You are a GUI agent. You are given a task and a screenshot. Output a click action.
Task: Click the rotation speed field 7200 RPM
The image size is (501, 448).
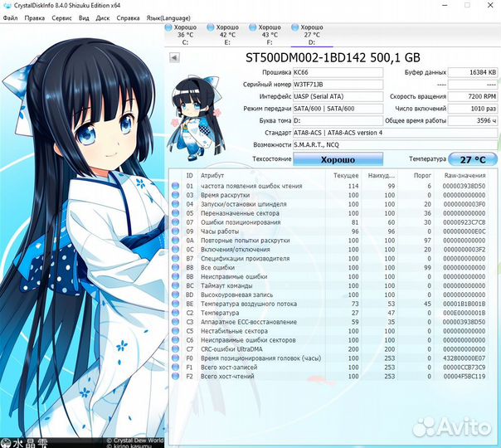pyautogui.click(x=473, y=96)
